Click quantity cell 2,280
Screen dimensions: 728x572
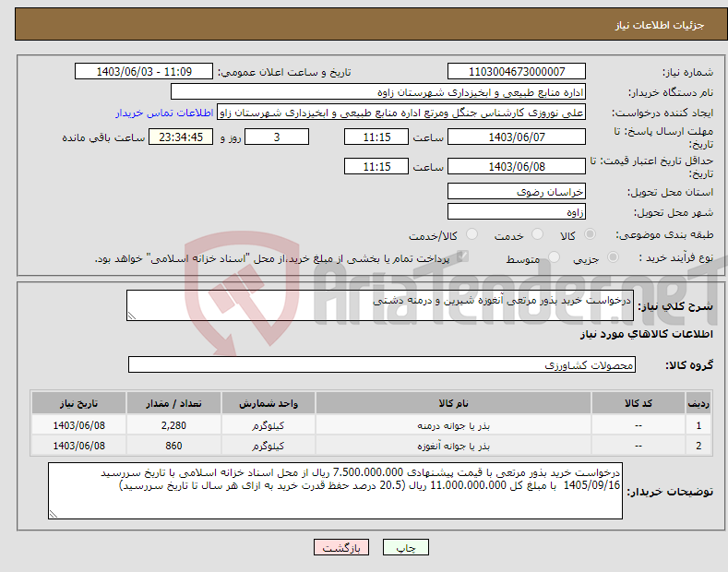point(173,425)
